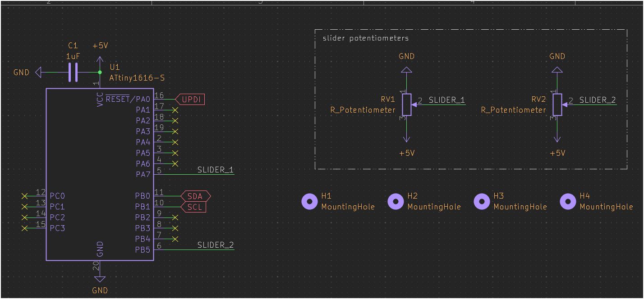Click the H1 MountingHole symbol
Screen dimensions: 644x299
tap(309, 201)
